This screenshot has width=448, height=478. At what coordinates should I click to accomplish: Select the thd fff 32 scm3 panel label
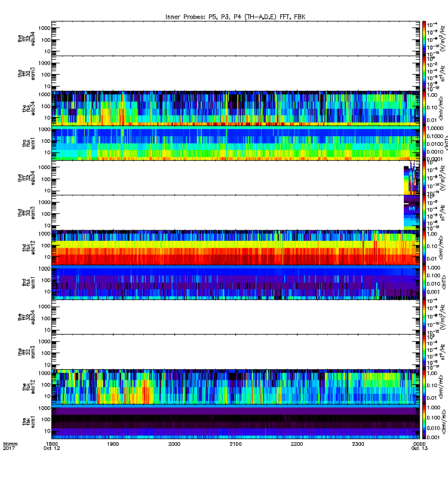coord(26,213)
